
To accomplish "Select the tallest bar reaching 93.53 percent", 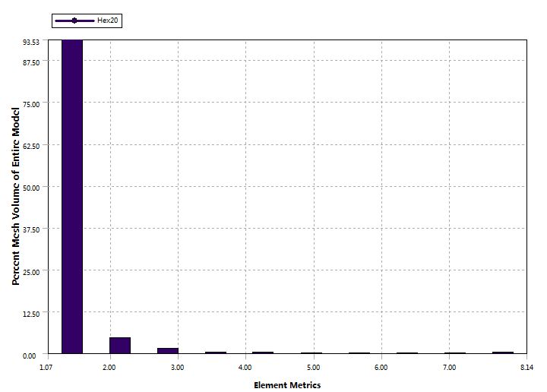I will point(72,198).
